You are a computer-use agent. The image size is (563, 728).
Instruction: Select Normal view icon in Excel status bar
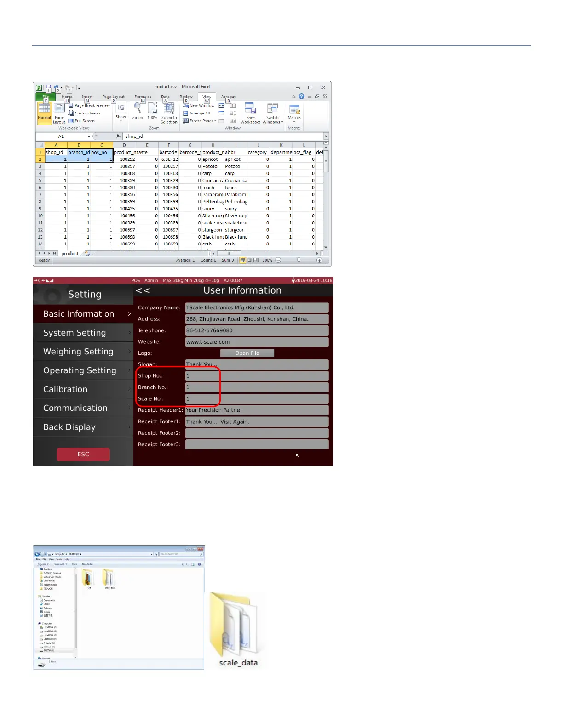click(242, 260)
